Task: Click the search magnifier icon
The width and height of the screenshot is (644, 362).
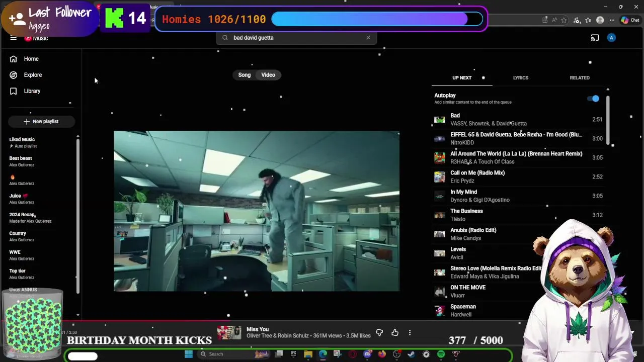Action: coord(225,38)
